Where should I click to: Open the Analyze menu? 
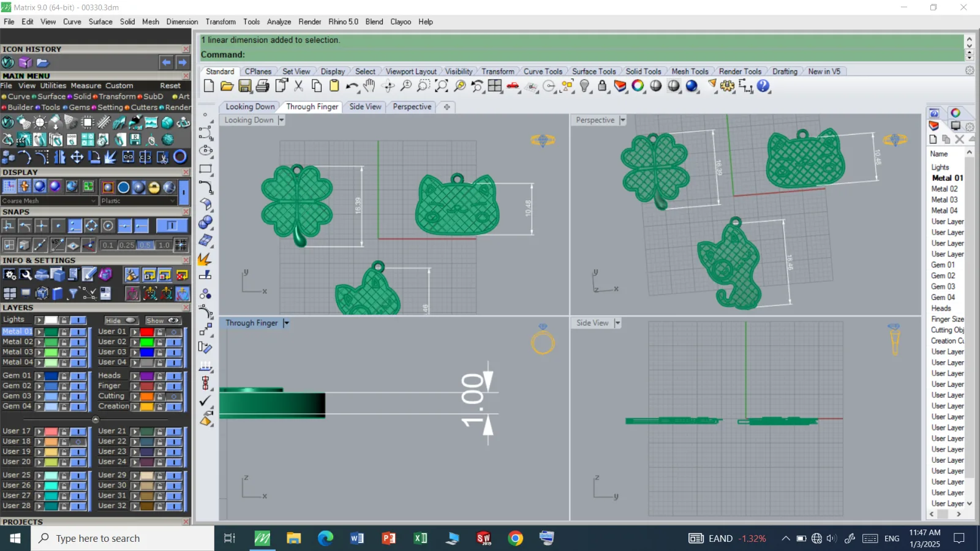(x=279, y=21)
